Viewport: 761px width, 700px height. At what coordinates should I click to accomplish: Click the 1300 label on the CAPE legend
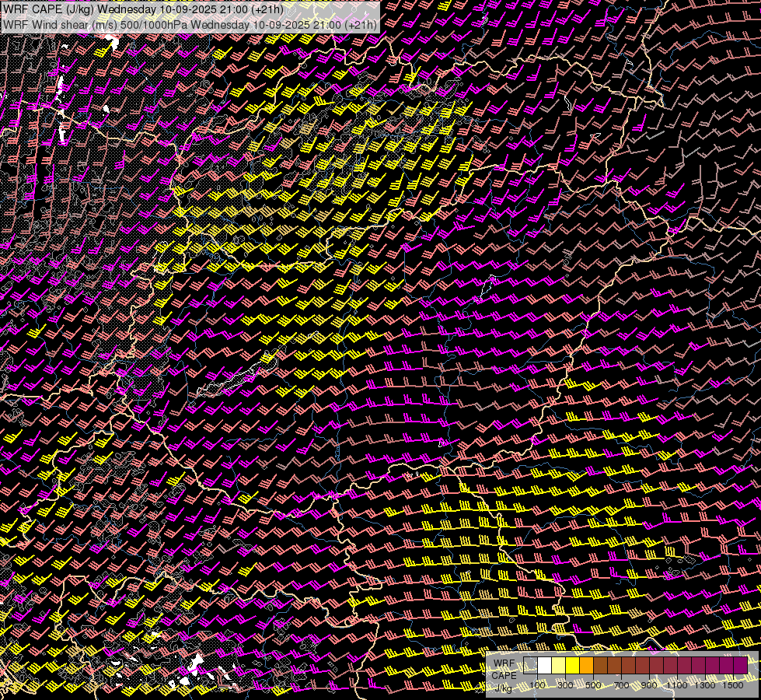(705, 685)
